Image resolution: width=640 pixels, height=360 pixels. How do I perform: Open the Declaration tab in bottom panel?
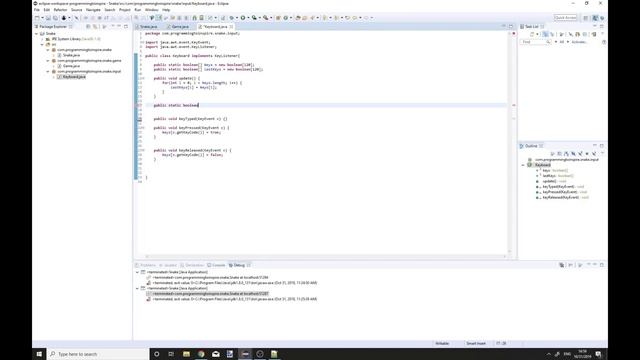point(192,265)
